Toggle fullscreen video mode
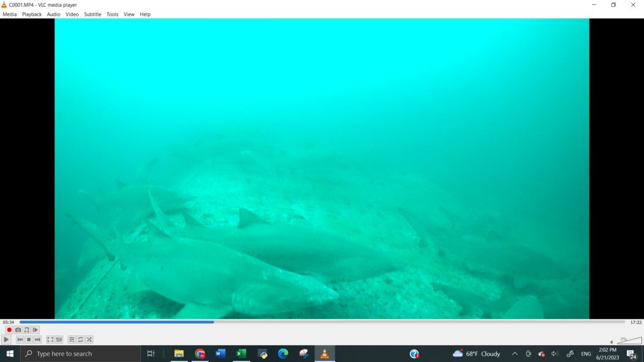This screenshot has width=644, height=362. [50, 339]
